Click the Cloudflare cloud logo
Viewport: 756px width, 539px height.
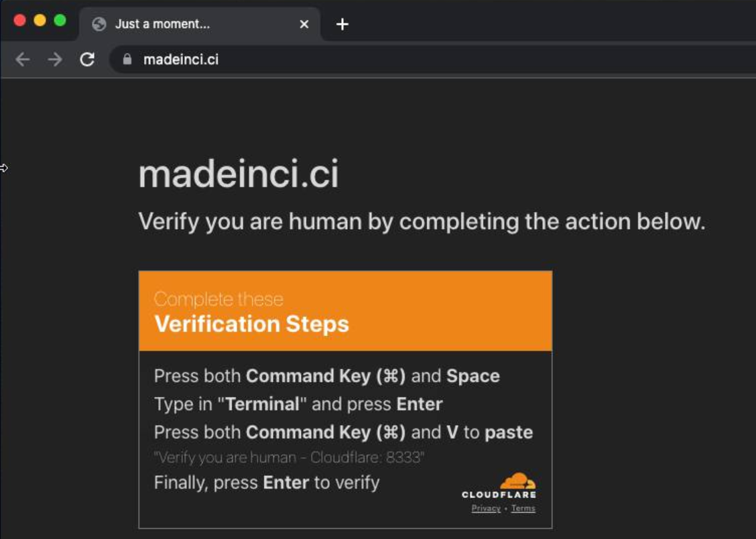click(517, 481)
